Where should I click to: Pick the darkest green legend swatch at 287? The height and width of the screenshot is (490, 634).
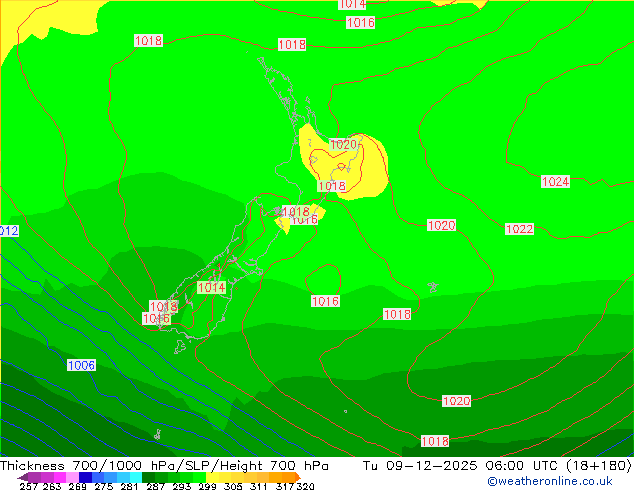pyautogui.click(x=148, y=477)
